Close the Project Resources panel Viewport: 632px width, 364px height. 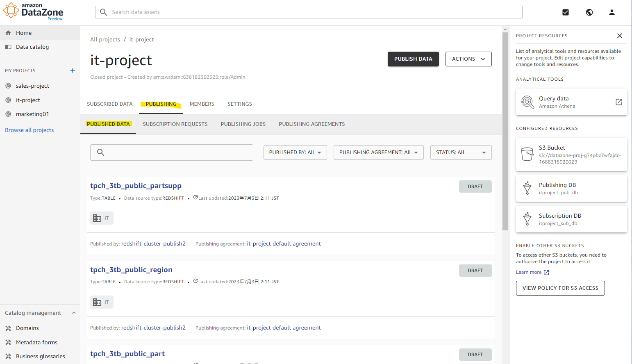coord(620,36)
